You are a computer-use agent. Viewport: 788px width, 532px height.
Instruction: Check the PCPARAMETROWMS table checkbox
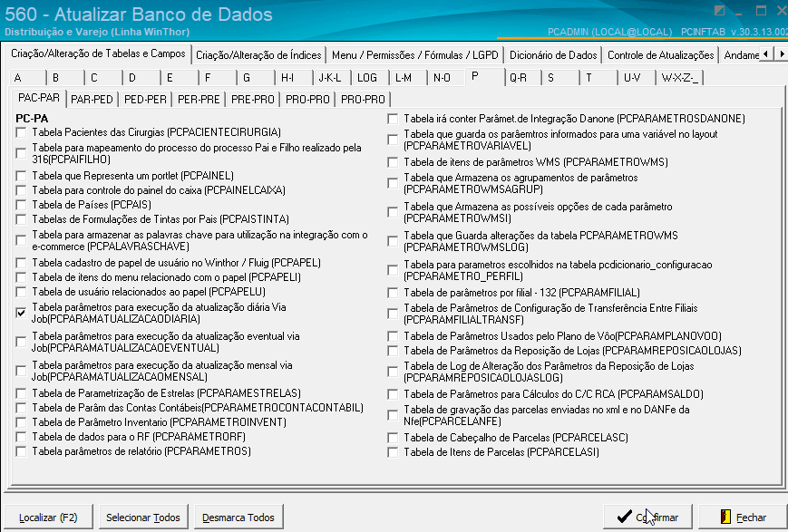point(393,162)
